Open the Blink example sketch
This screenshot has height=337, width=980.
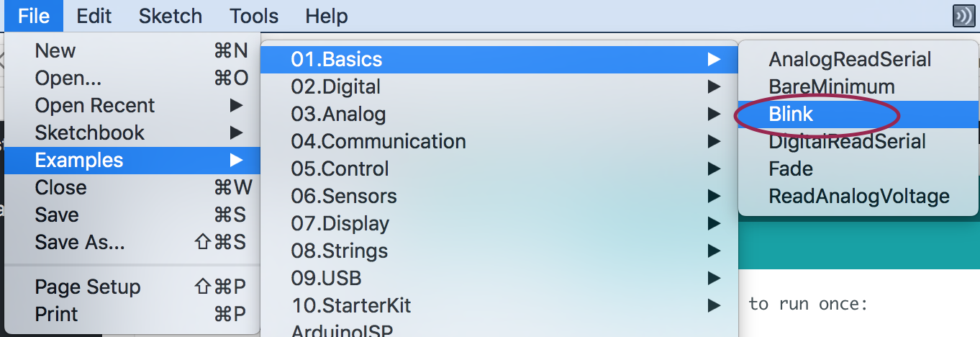coord(791,114)
